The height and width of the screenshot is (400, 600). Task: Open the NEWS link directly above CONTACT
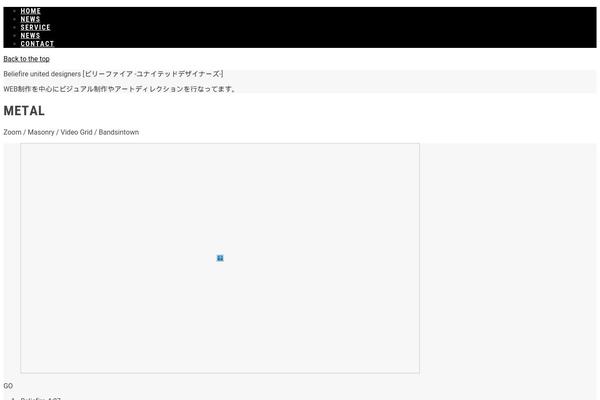click(30, 36)
